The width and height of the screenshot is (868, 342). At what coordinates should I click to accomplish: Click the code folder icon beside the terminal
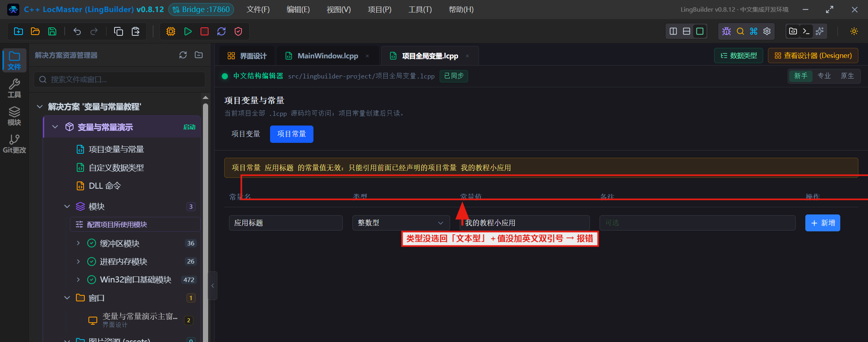coord(793,31)
